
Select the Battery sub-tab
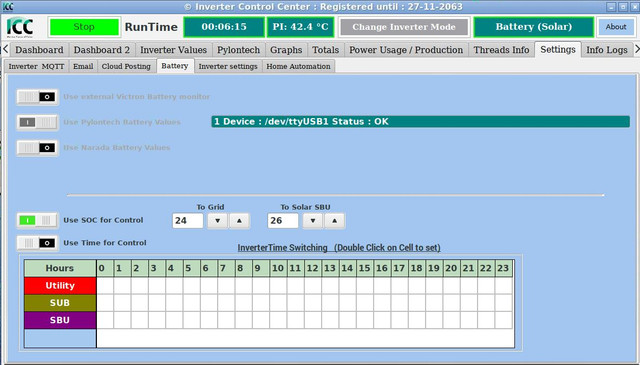[x=175, y=66]
